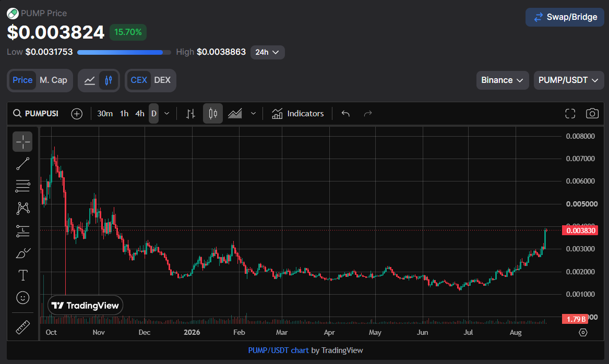Open the Binance exchange dropdown
Viewport: 609px width, 364px height.
click(x=503, y=80)
